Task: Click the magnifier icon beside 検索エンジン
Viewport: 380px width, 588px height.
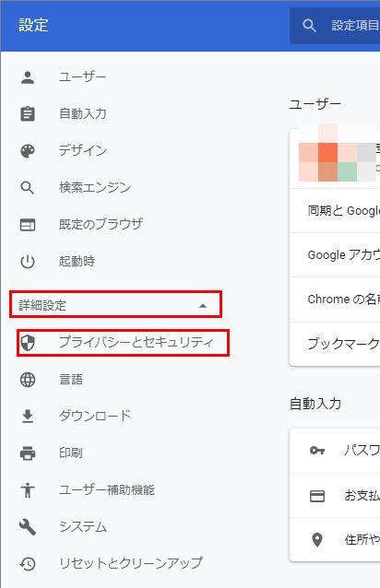Action: point(28,187)
